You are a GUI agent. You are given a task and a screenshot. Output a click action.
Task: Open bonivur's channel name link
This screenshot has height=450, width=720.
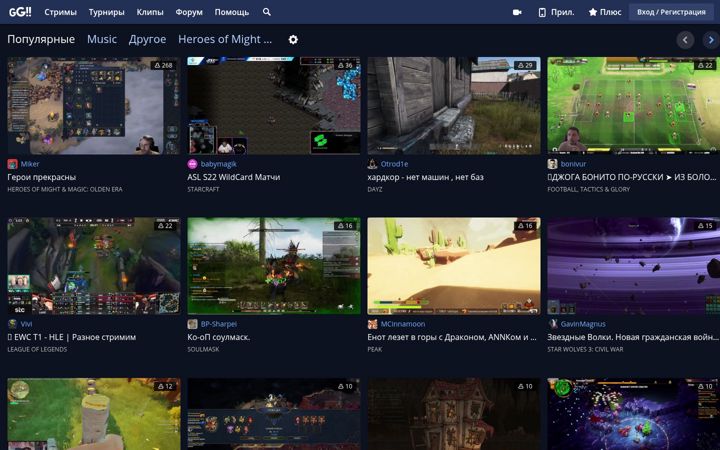coord(573,164)
